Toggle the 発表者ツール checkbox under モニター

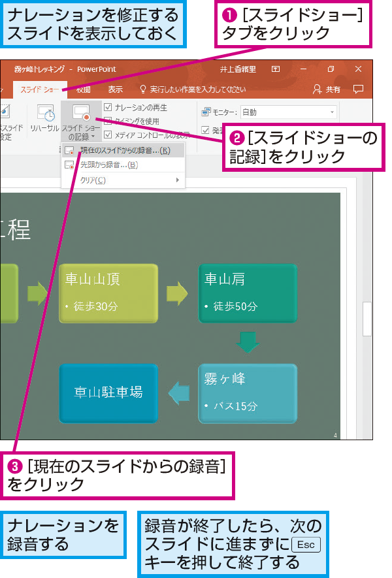coord(205,130)
